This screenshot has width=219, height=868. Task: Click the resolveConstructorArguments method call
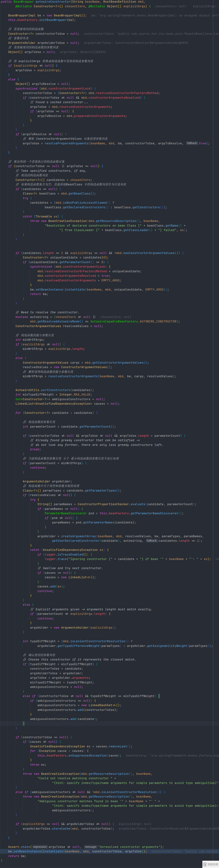point(73,376)
